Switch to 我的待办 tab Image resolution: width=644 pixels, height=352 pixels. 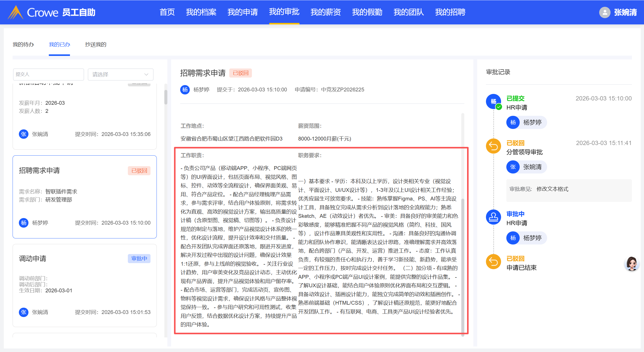click(x=23, y=45)
